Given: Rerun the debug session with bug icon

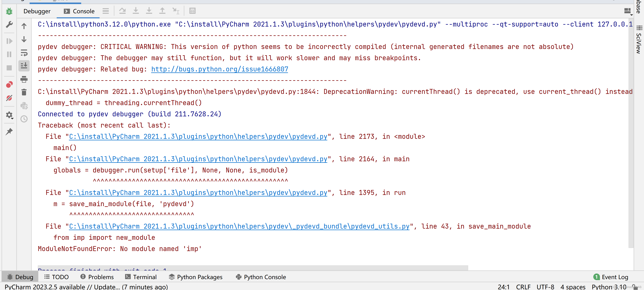Looking at the screenshot, I should (9, 11).
